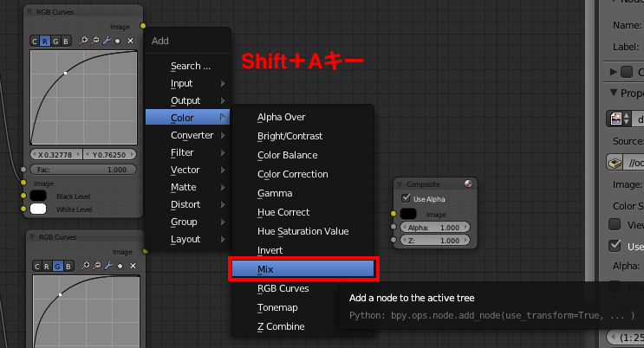Click the file package icon beside Source path

[615, 163]
